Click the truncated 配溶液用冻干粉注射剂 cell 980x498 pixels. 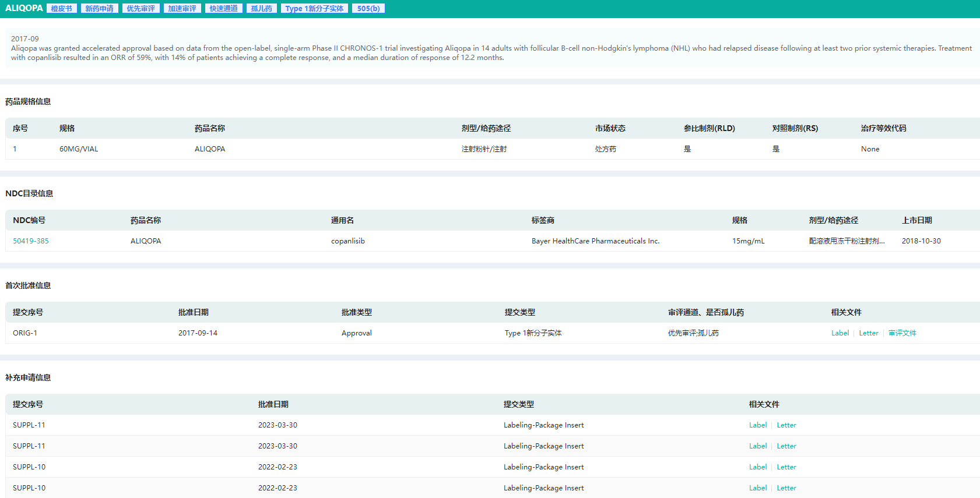[x=846, y=241]
